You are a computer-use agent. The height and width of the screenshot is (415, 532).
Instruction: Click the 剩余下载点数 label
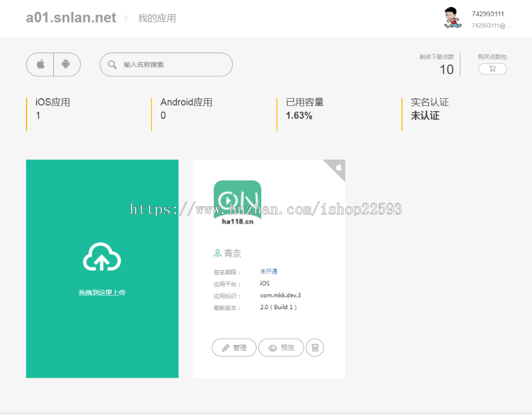coord(437,57)
